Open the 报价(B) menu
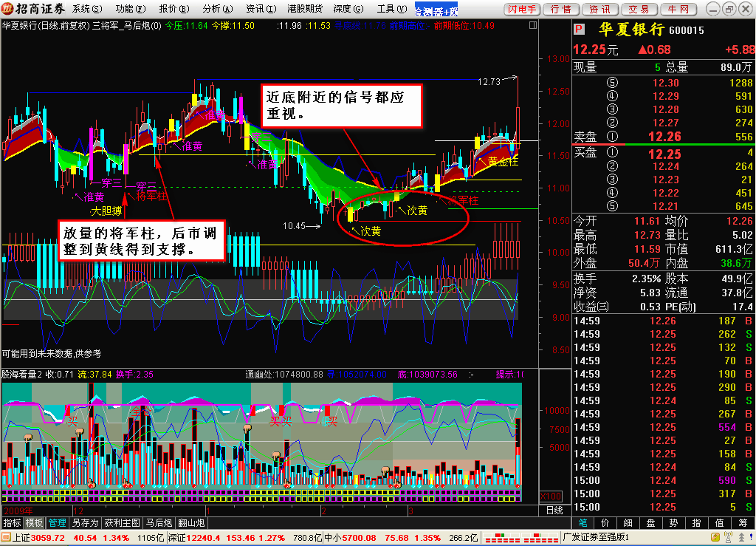Screen dimensions: 756x546 click(174, 9)
